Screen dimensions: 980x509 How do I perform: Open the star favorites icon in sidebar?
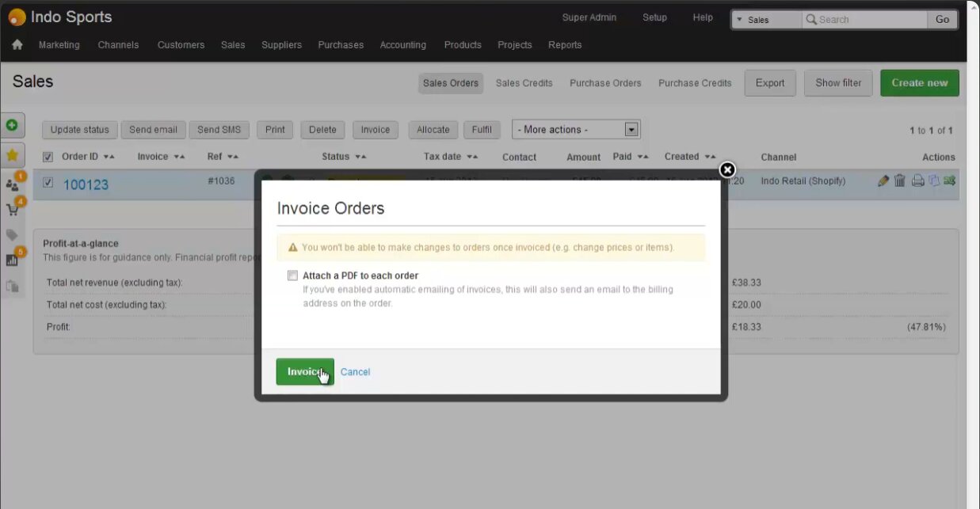[12, 155]
